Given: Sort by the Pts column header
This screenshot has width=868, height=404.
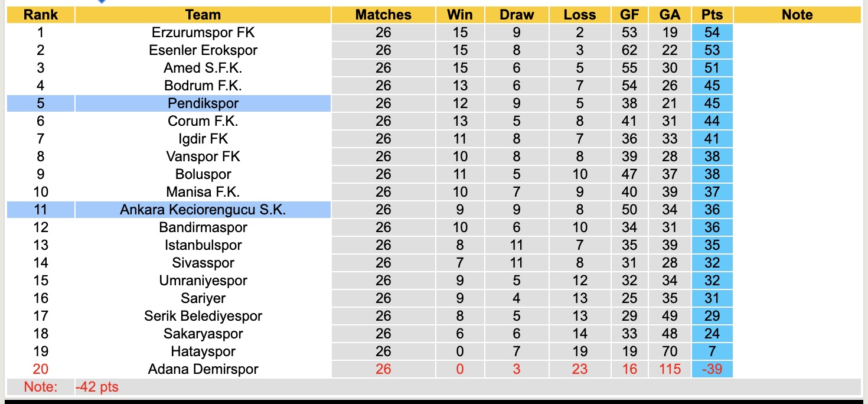Looking at the screenshot, I should (x=712, y=15).
